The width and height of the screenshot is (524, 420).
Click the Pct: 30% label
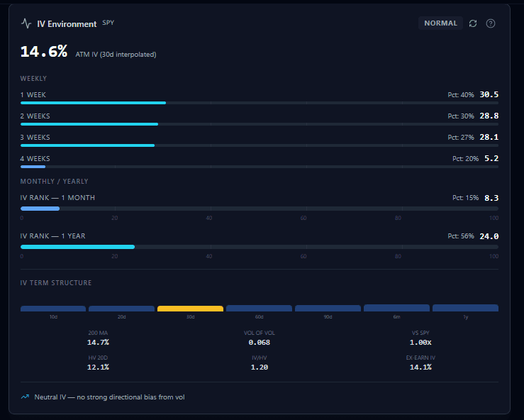click(461, 116)
